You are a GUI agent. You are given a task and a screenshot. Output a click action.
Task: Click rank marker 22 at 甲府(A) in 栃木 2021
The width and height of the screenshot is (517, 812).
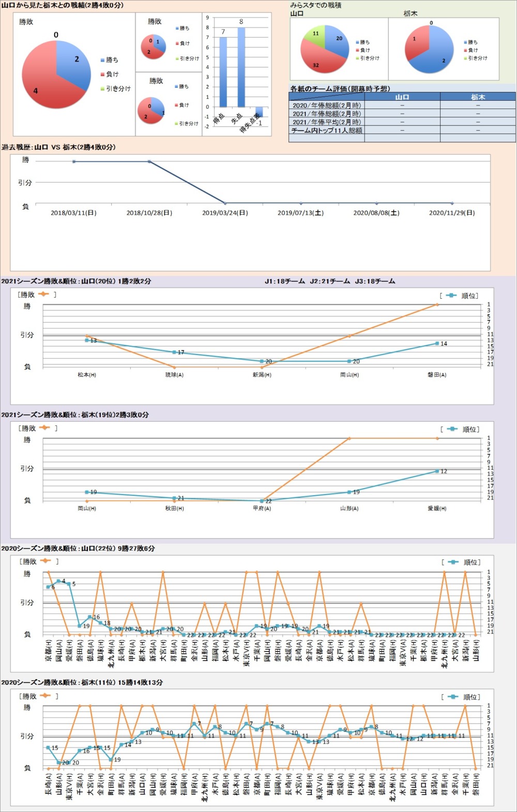(x=262, y=501)
